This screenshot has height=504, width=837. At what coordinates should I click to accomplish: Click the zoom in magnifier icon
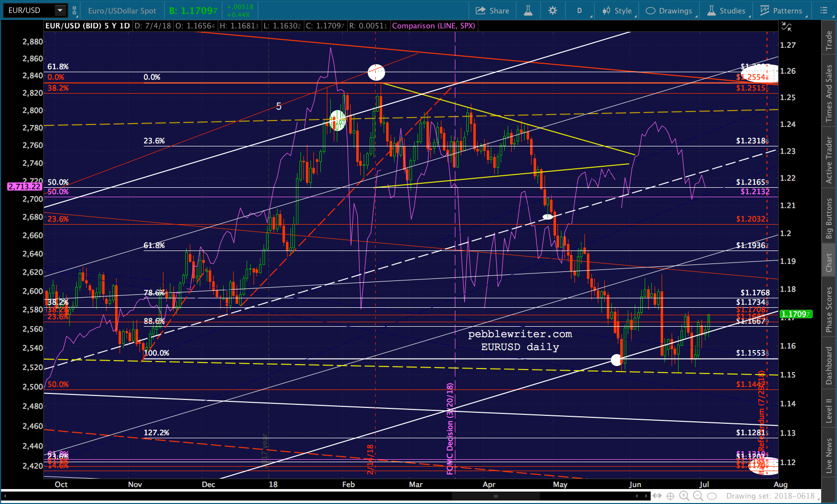[x=685, y=496]
